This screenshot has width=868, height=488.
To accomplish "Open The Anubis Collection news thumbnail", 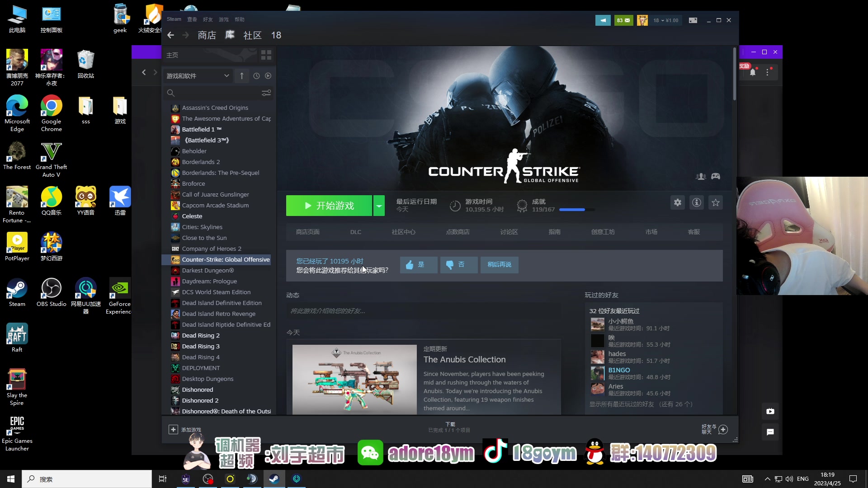I will click(x=354, y=380).
